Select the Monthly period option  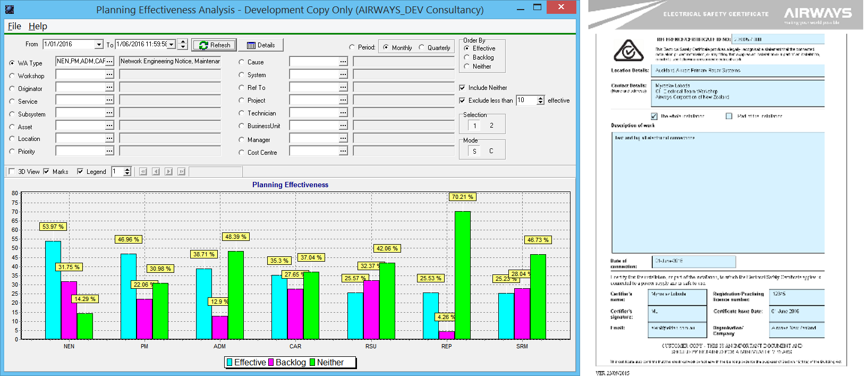tap(386, 47)
